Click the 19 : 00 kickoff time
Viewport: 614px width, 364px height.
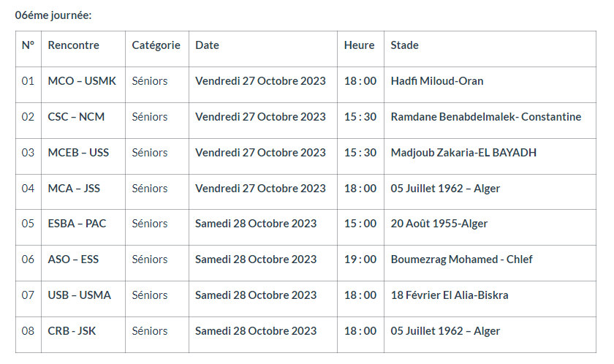pos(360,259)
